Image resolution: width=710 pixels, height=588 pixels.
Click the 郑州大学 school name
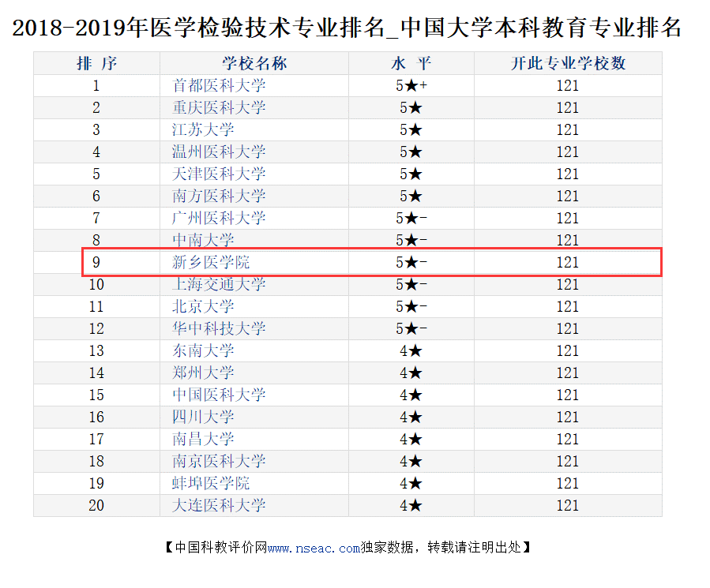coord(203,373)
